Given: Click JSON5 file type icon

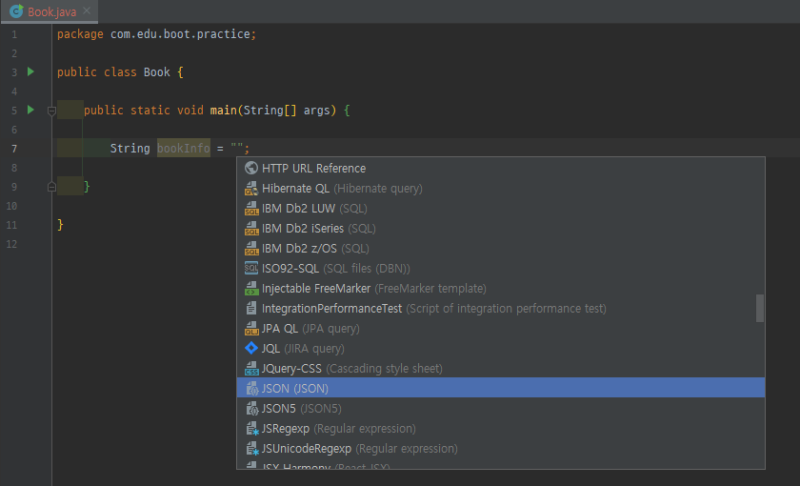Looking at the screenshot, I should pos(252,408).
